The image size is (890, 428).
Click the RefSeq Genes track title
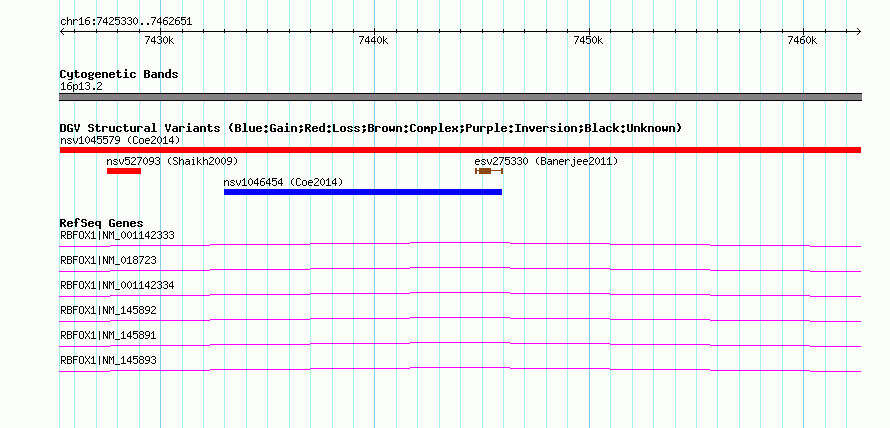102,223
